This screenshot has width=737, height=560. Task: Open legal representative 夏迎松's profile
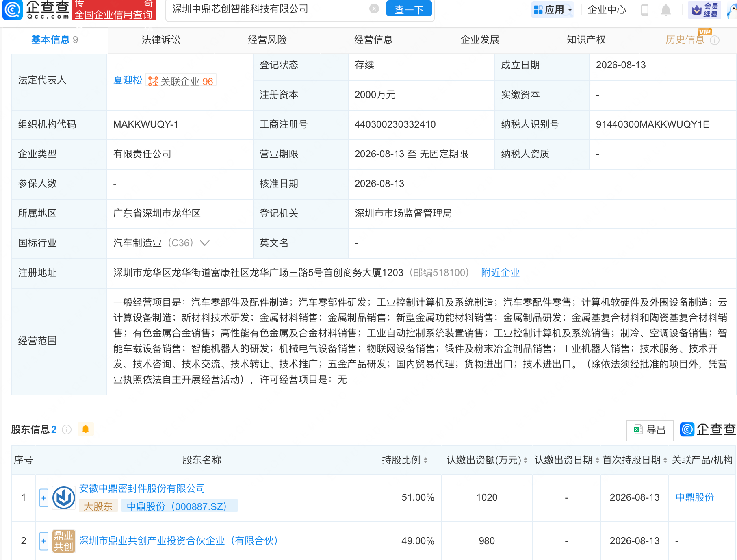coord(128,80)
